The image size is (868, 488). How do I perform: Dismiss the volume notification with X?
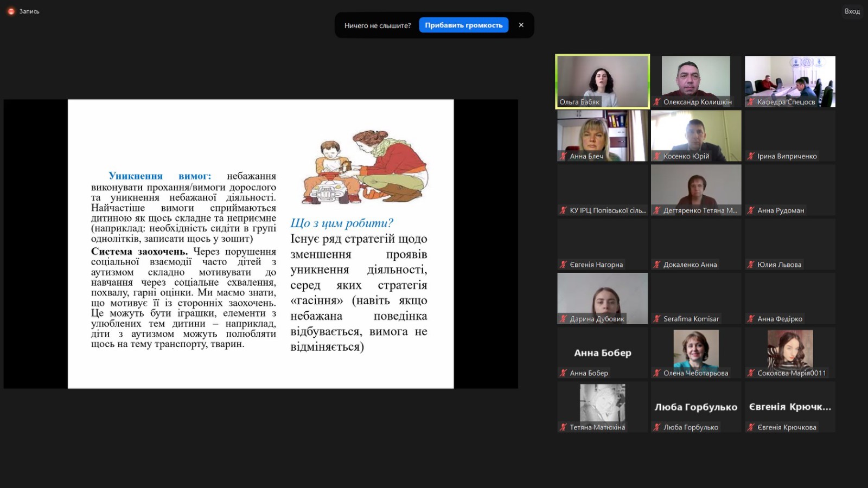pyautogui.click(x=521, y=25)
